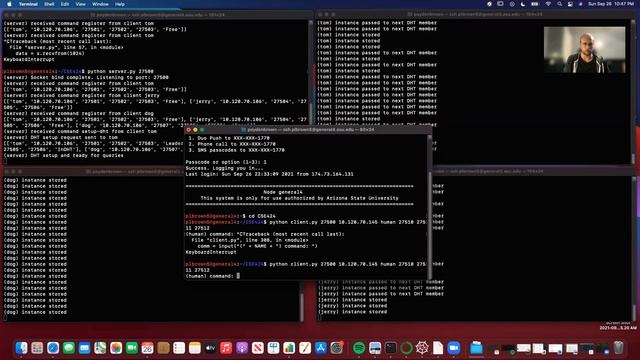Click "DHT setup and ready for queries" line
The height and width of the screenshot is (360, 640).
(63, 156)
